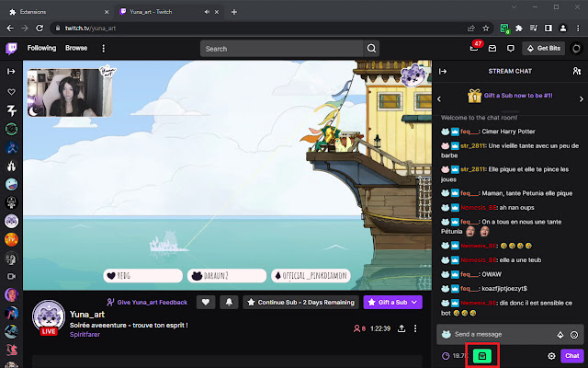The height and width of the screenshot is (368, 588).
Task: Open the user profile avatar menu
Action: (576, 49)
